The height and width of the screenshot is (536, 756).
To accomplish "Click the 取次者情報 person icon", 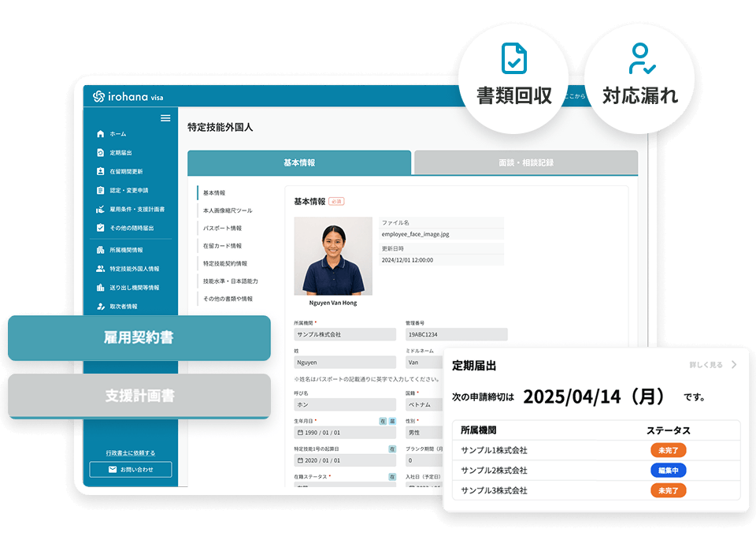I will [100, 307].
